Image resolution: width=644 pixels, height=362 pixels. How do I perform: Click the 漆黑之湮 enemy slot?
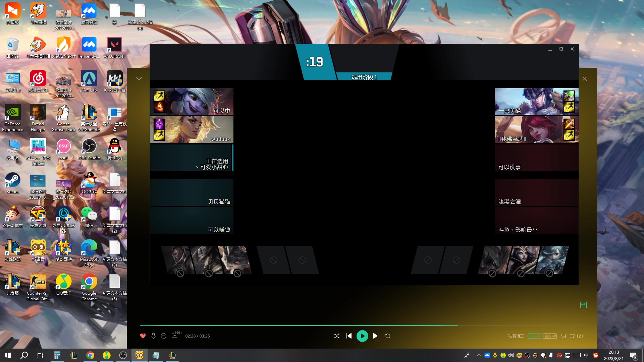tap(537, 192)
